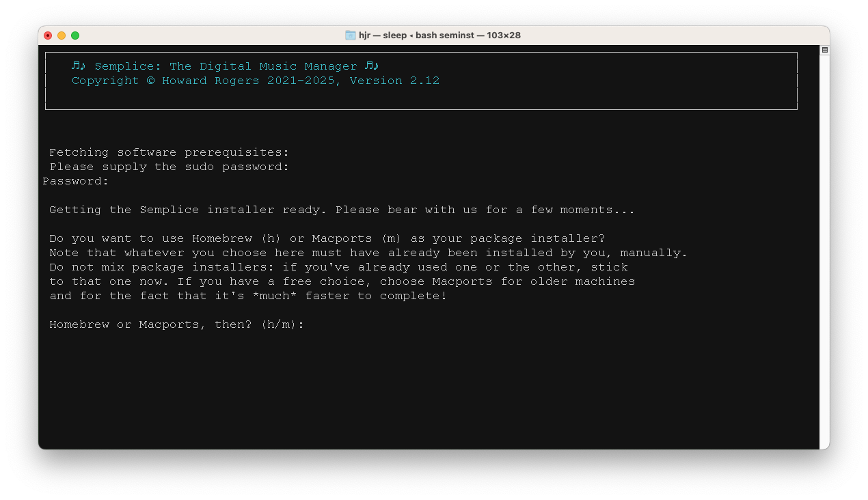Viewport: 868px width, 500px height.
Task: Click the cursor after the h/m prompt
Action: pyautogui.click(x=310, y=324)
